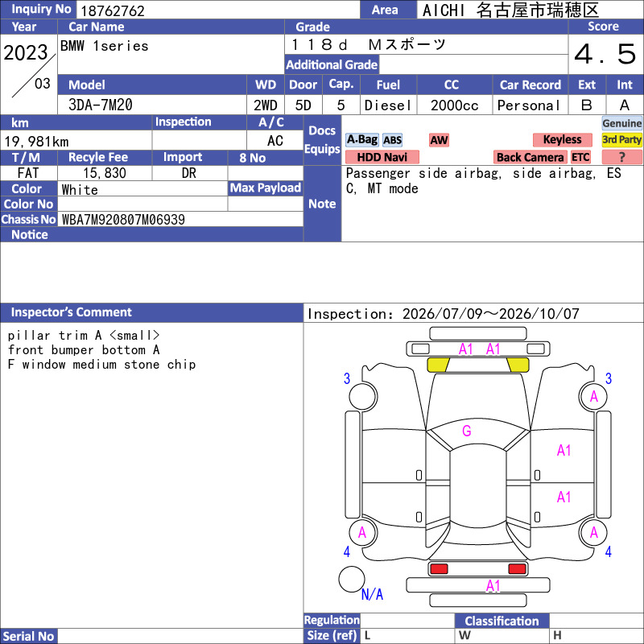Click the score value 4.5
Image resolution: width=644 pixels, height=644 pixels.
coord(605,54)
